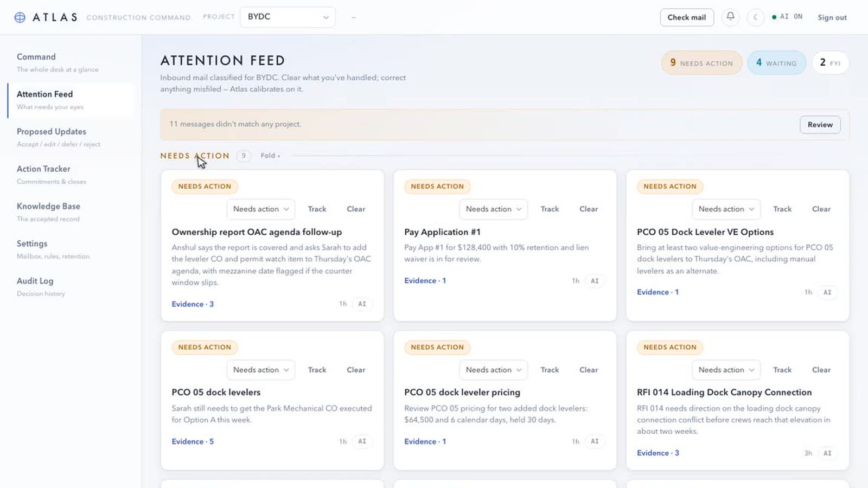
Task: Select Attention Feed in the sidebar
Action: pyautogui.click(x=71, y=100)
